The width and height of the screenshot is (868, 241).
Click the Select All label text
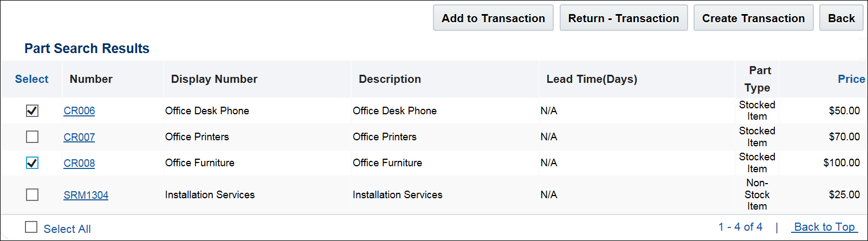[67, 229]
